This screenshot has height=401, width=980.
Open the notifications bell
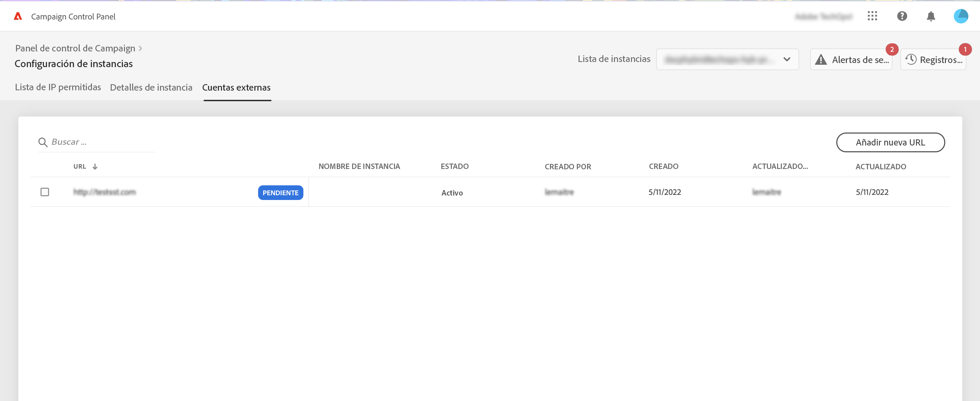pyautogui.click(x=931, y=16)
